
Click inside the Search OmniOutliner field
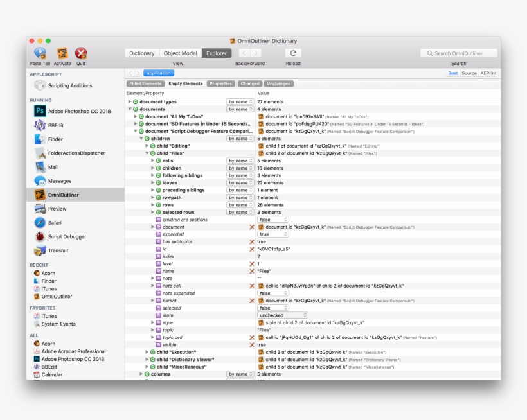coord(459,53)
